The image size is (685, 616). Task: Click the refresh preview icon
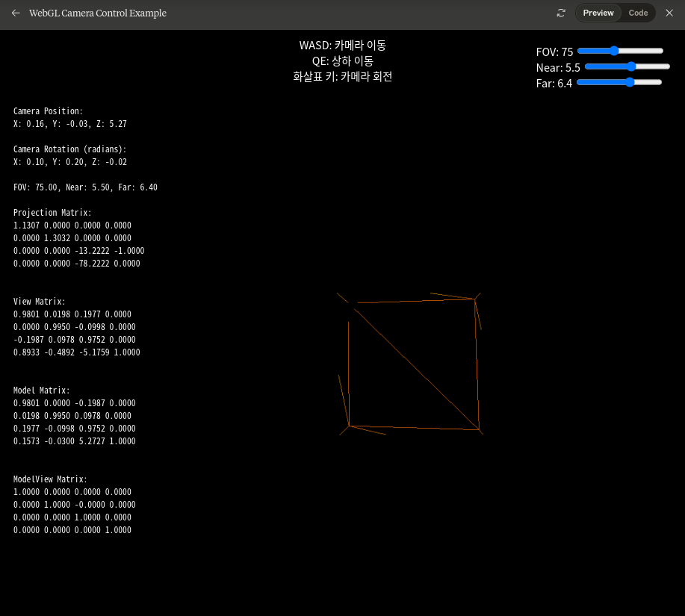point(561,13)
